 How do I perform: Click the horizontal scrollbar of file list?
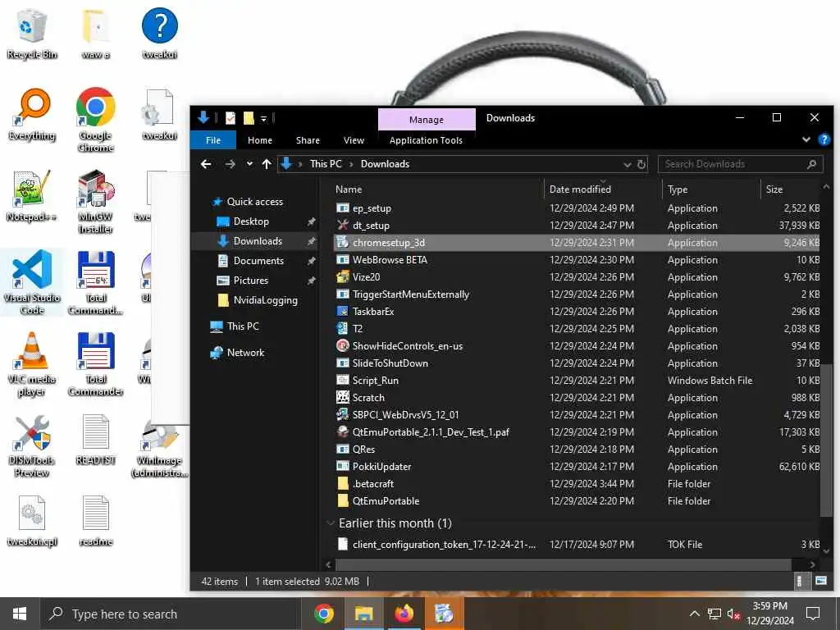point(563,564)
